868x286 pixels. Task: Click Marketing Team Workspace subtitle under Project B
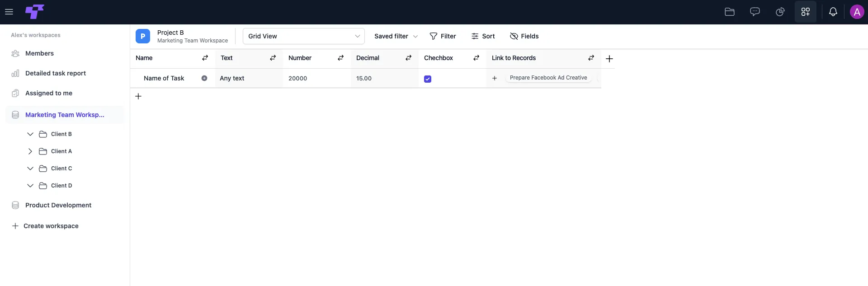coord(193,41)
